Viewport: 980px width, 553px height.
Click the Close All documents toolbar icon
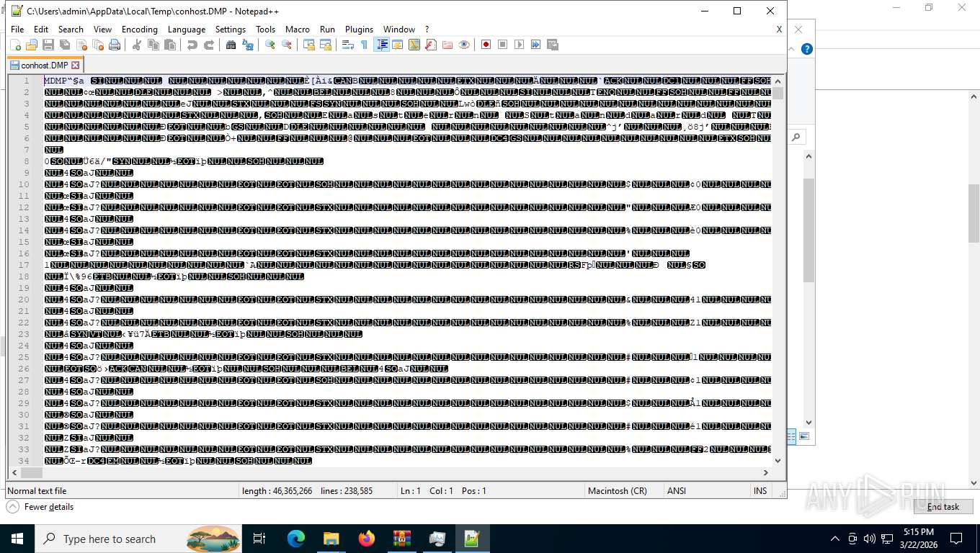click(x=98, y=45)
